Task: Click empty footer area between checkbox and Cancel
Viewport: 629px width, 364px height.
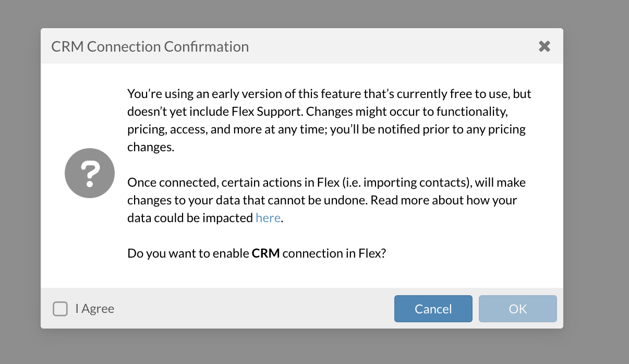Action: (250, 309)
